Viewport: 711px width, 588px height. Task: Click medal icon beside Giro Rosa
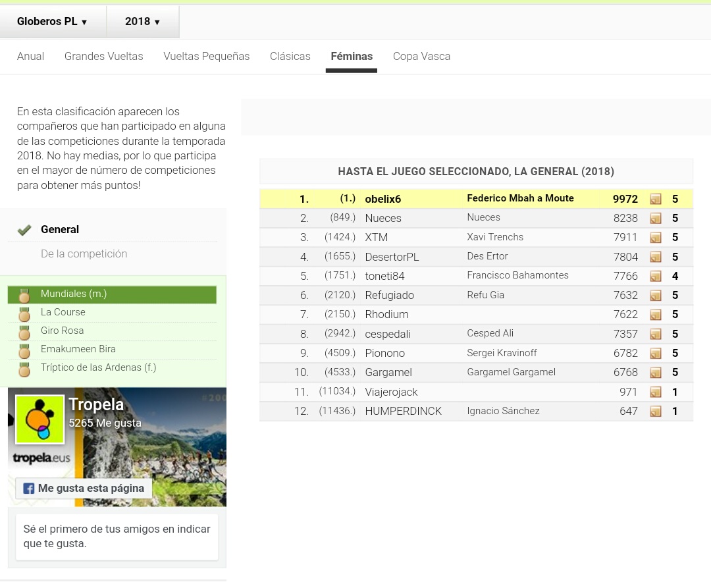pyautogui.click(x=24, y=333)
